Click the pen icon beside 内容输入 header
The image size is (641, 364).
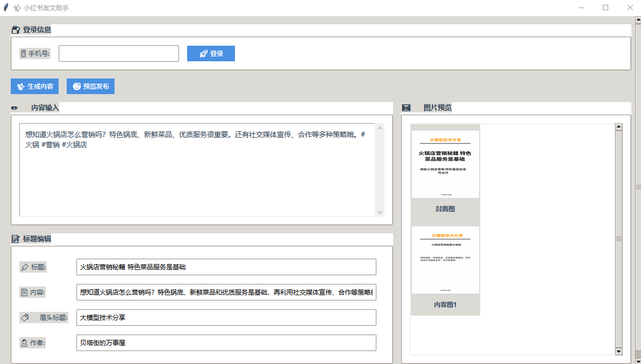(15, 108)
